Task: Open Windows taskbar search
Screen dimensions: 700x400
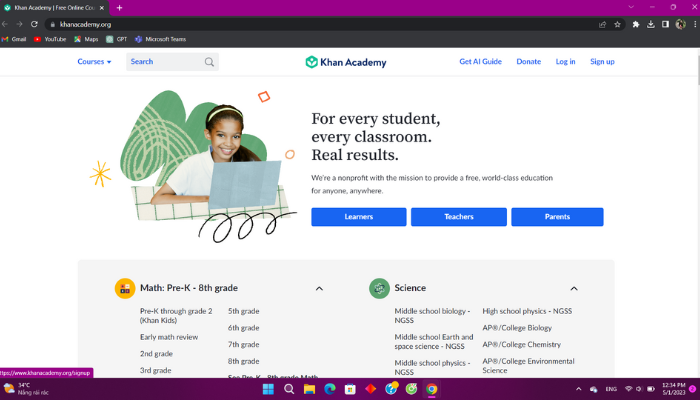Action: click(289, 389)
